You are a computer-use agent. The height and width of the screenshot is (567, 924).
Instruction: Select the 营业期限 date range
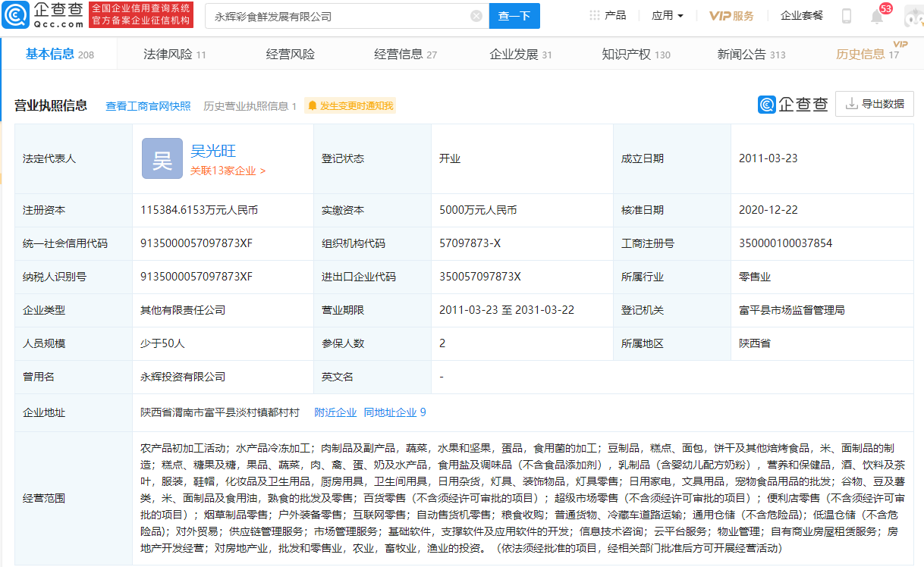[x=507, y=310]
